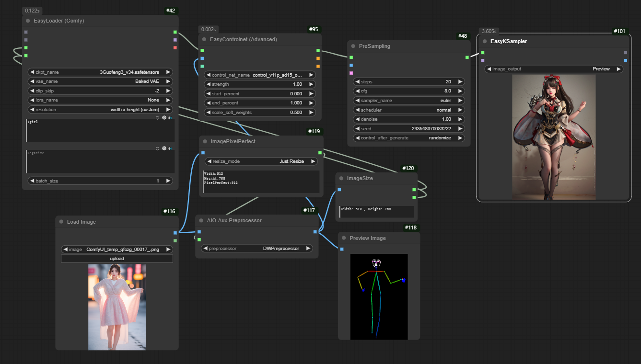Click the circle icon above the 1girl prompt
Screen dimensions: 641x364
coord(157,117)
